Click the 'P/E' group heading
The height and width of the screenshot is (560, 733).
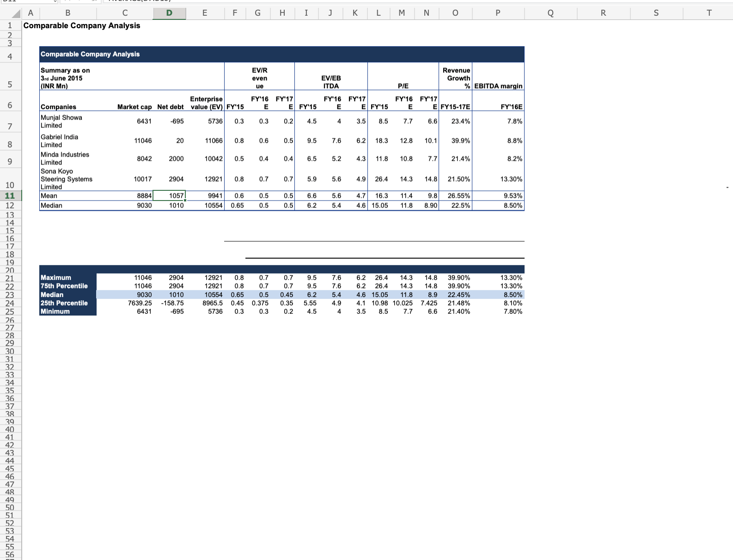point(403,86)
